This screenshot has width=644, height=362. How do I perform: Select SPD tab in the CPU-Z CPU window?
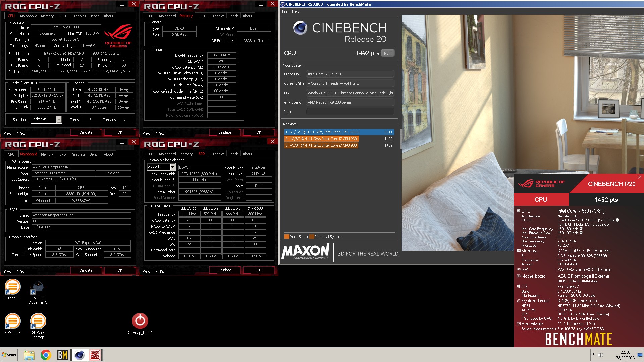[62, 16]
